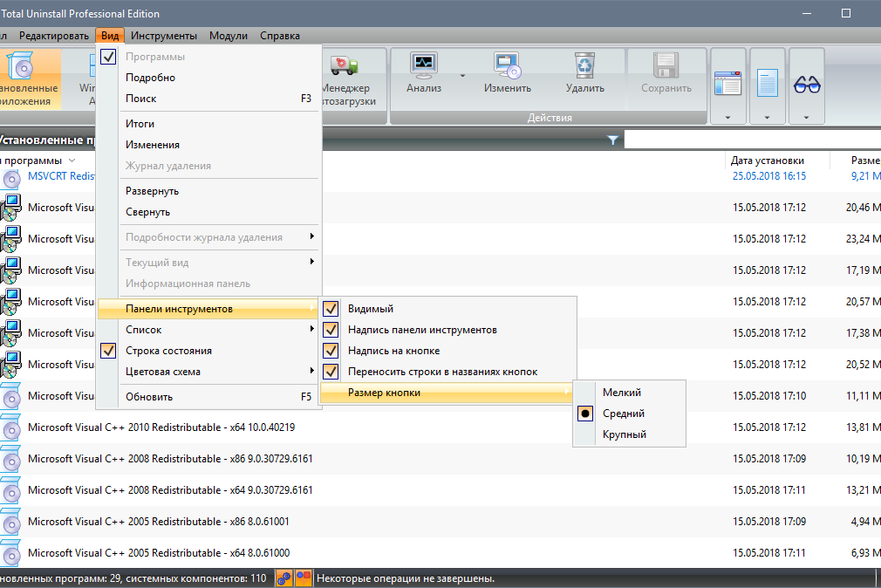Maximize the Total Uninstall window
This screenshot has height=588, width=881.
845,13
